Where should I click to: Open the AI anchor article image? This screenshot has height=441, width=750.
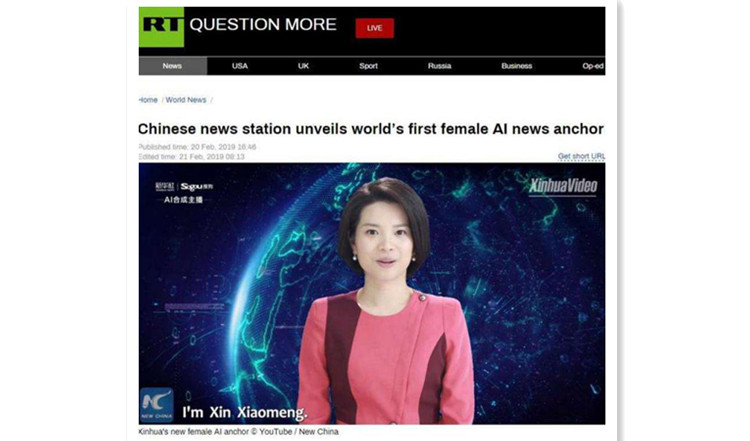tap(372, 294)
